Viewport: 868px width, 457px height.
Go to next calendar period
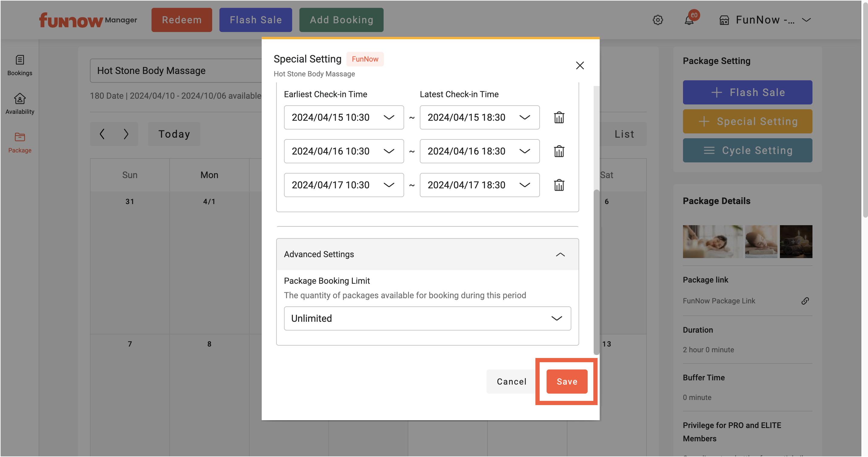click(x=126, y=134)
